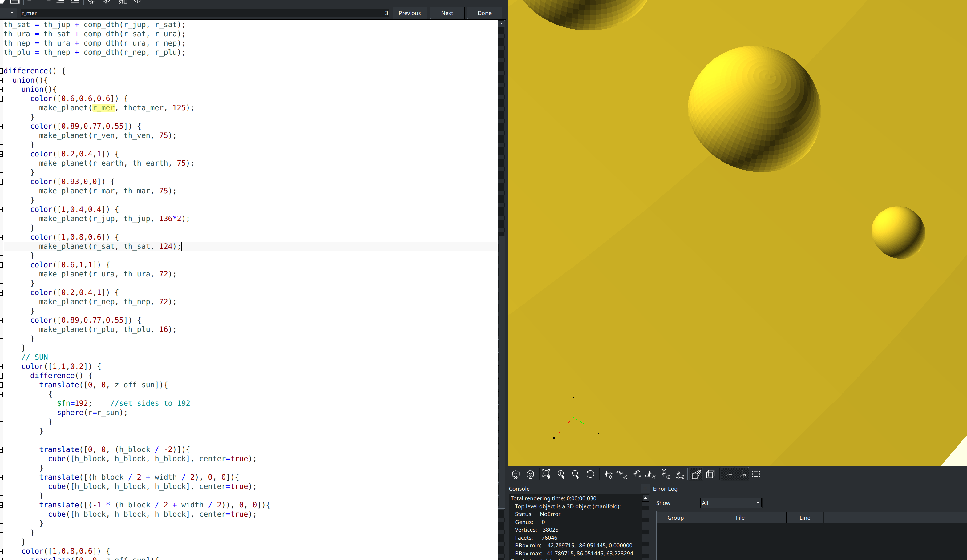Collapse the difference() code block fold marker
This screenshot has width=967, height=560.
point(2,71)
